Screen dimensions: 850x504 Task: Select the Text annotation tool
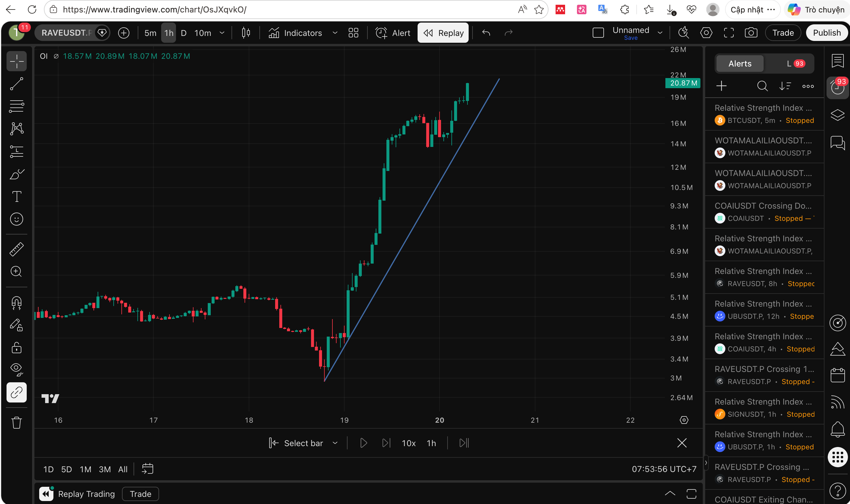[16, 196]
